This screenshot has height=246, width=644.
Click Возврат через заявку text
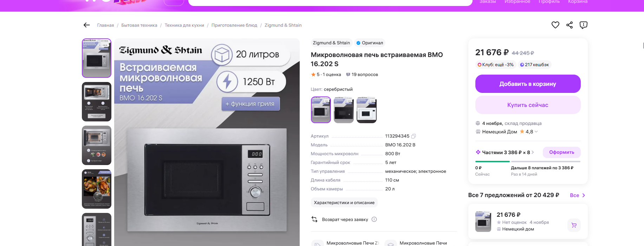pos(345,220)
